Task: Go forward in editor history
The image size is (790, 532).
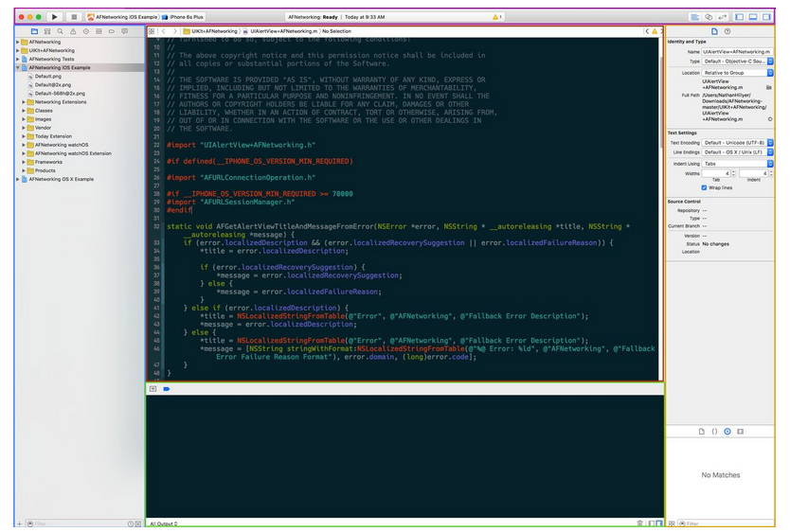Action: tap(175, 31)
